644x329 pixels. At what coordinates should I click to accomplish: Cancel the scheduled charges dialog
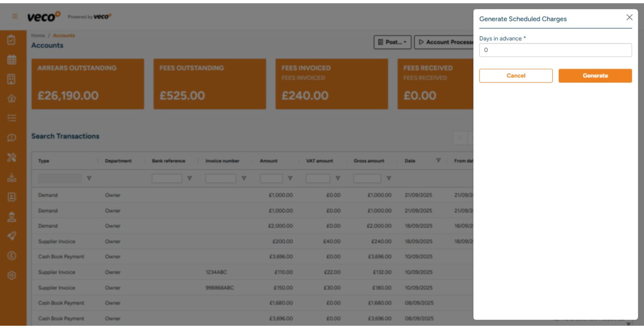pyautogui.click(x=516, y=76)
